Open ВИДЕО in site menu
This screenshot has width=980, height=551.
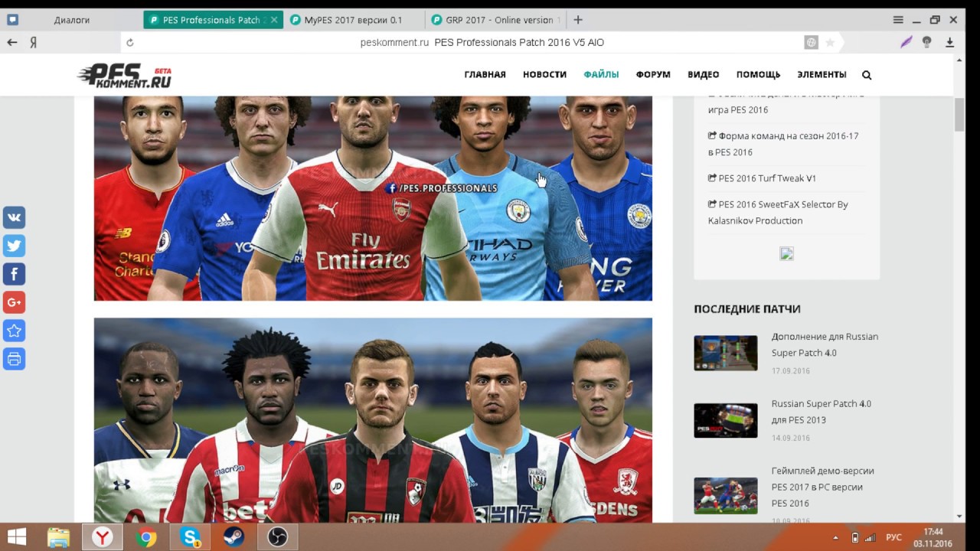[703, 75]
